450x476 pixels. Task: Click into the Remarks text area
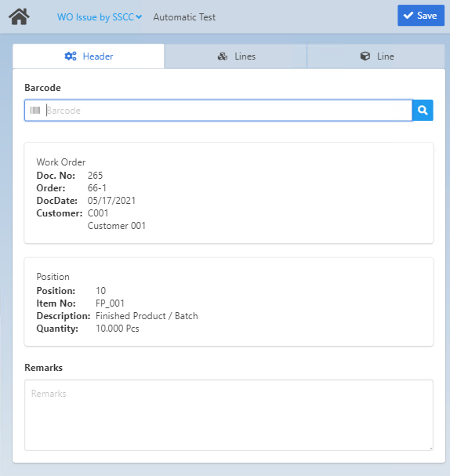[x=229, y=415]
